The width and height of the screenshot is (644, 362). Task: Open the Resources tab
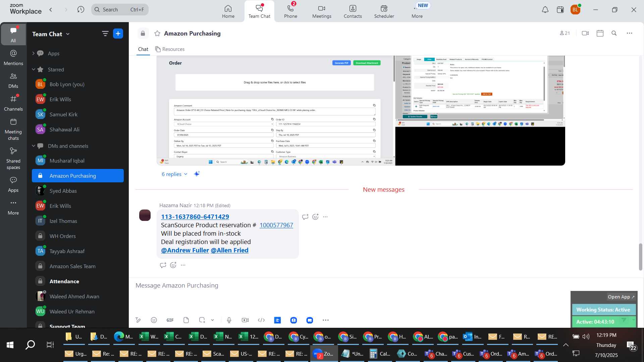point(170,49)
